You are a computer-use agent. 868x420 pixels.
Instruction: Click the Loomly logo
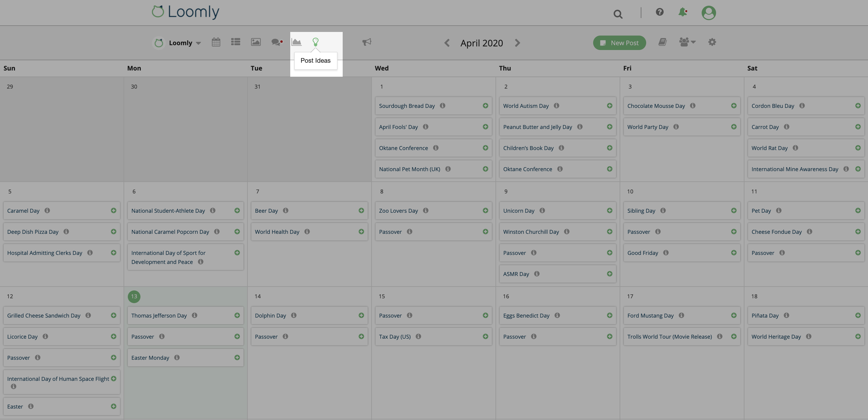coord(185,12)
